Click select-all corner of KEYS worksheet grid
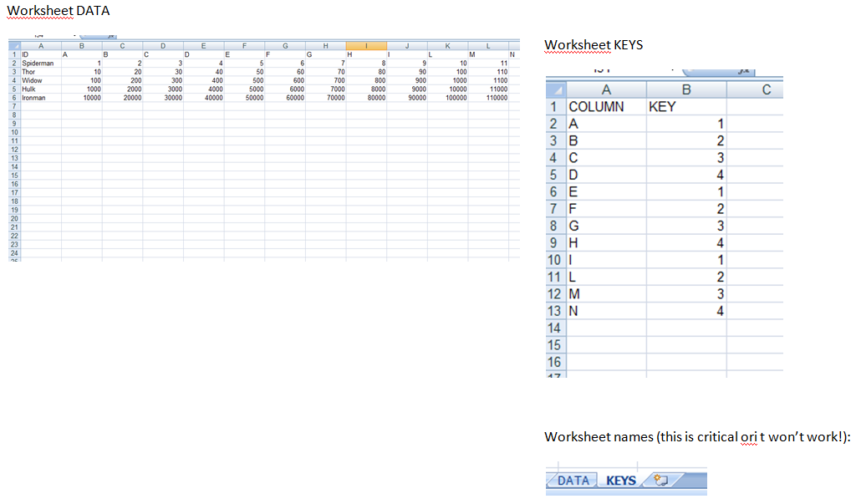The height and width of the screenshot is (504, 856). click(x=556, y=89)
